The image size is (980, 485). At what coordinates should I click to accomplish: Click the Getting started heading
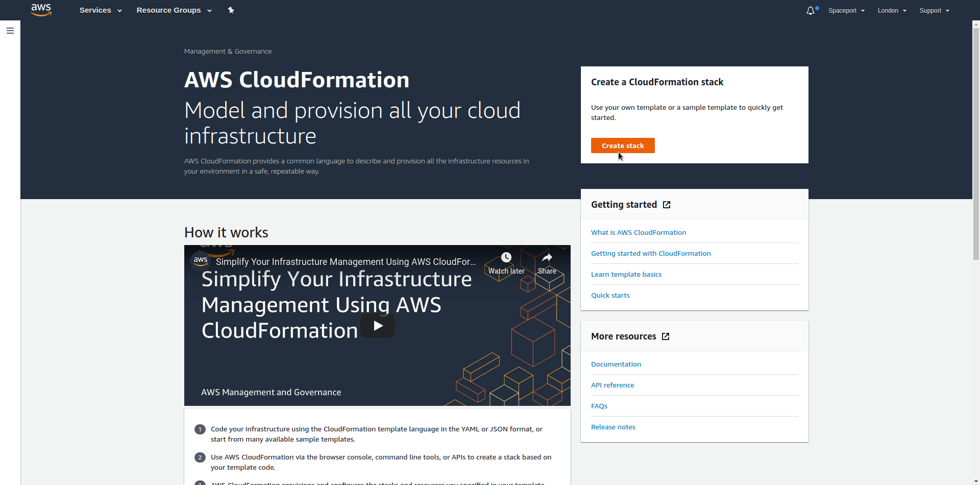click(x=624, y=205)
